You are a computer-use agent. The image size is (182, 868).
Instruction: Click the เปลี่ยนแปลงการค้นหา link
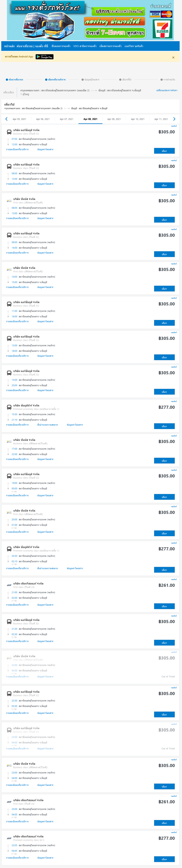[167, 90]
